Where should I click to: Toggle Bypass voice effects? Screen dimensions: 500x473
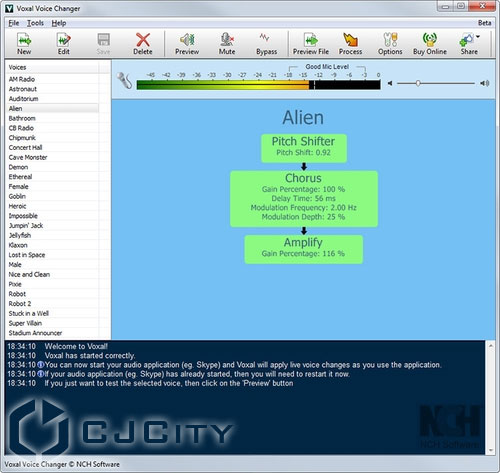[x=266, y=44]
